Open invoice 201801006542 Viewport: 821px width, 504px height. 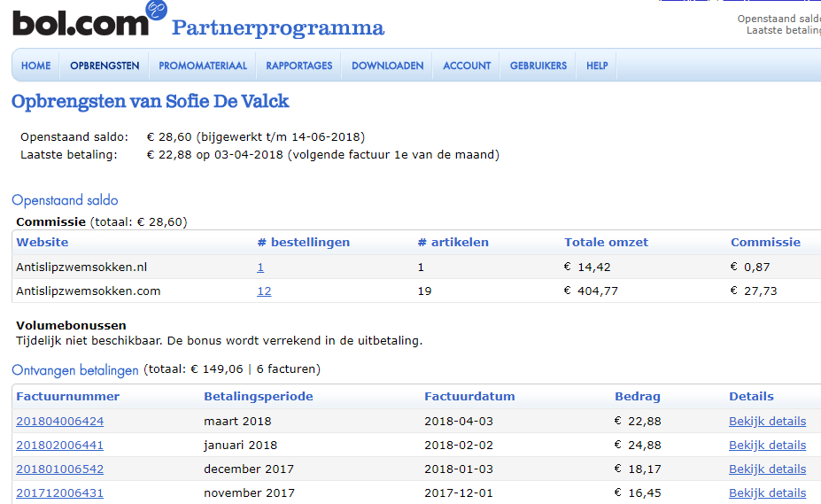[x=59, y=469]
